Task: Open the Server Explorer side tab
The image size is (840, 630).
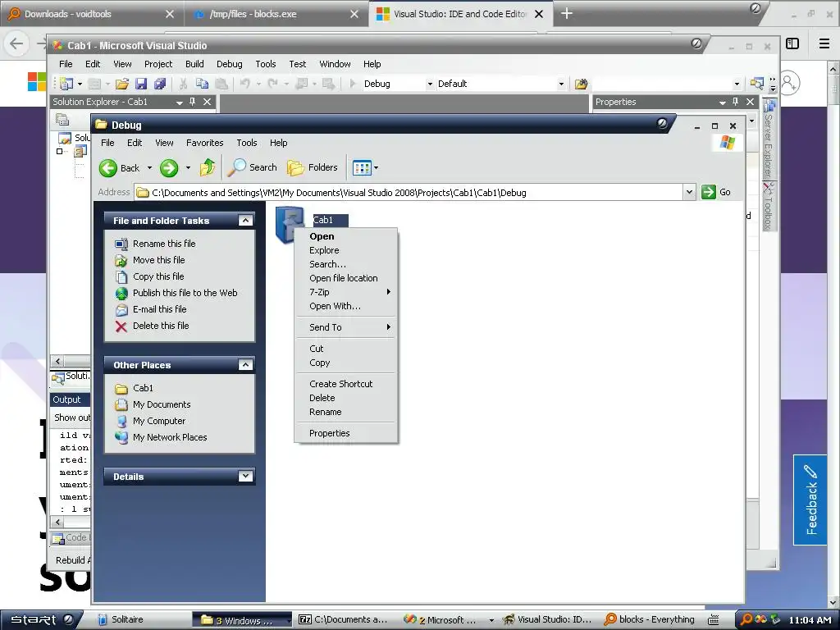Action: [x=769, y=139]
